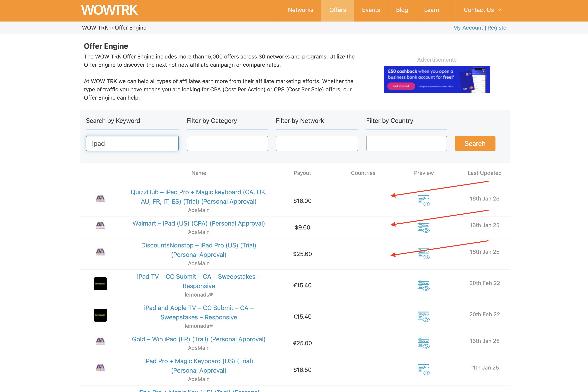Open preview for DiscountsNonstop iPad Pro offer

click(423, 254)
